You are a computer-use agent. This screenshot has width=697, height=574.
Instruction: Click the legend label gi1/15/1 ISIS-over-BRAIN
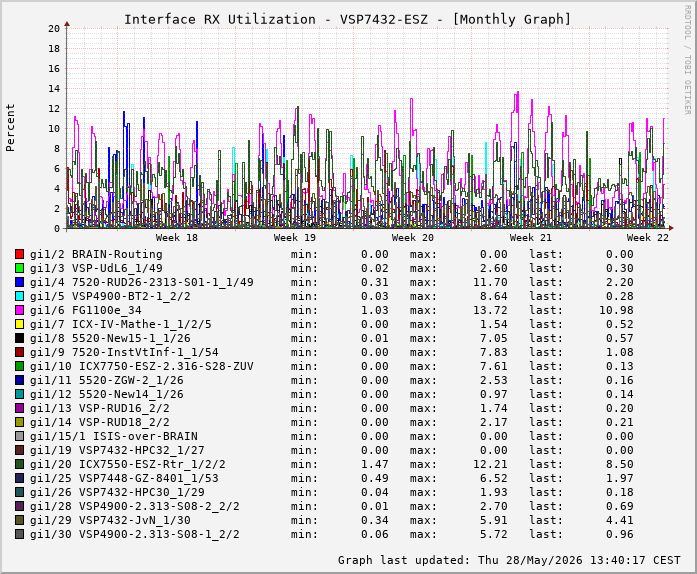point(114,437)
